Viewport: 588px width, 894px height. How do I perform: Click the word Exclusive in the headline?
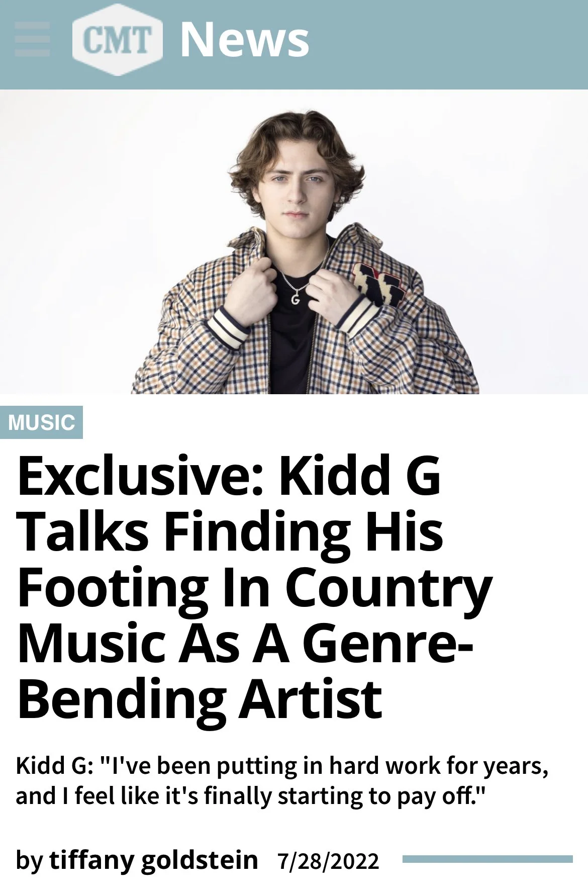point(141,475)
